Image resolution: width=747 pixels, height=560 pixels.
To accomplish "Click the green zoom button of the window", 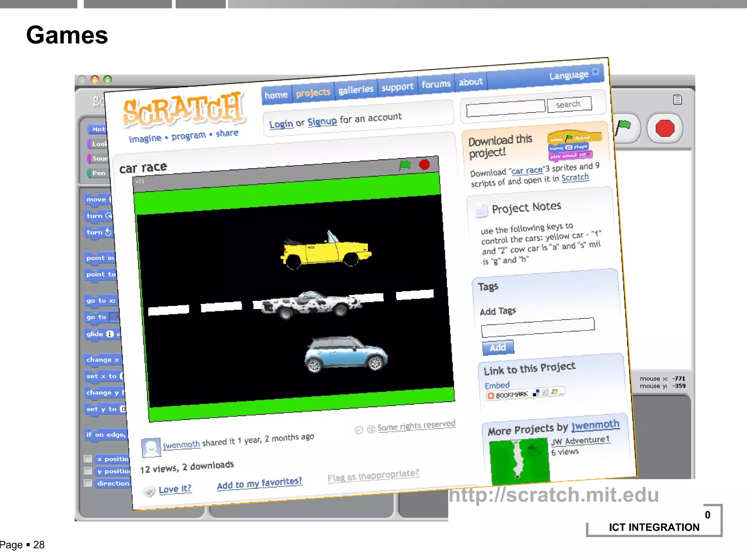I will click(108, 79).
